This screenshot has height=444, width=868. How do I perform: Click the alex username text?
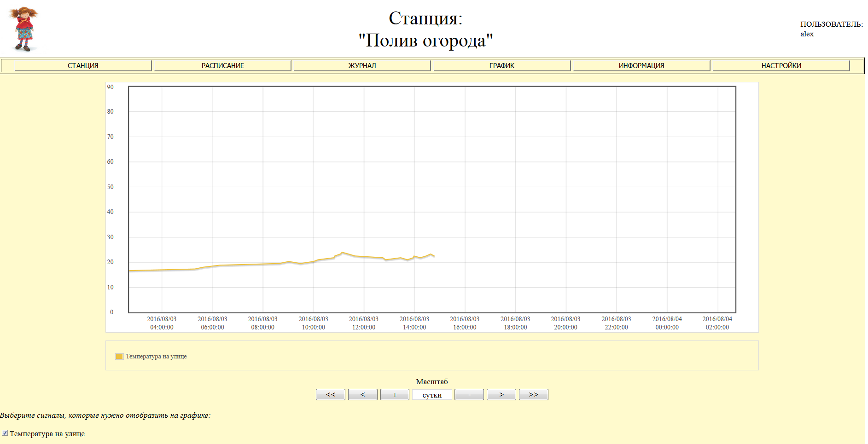click(807, 34)
